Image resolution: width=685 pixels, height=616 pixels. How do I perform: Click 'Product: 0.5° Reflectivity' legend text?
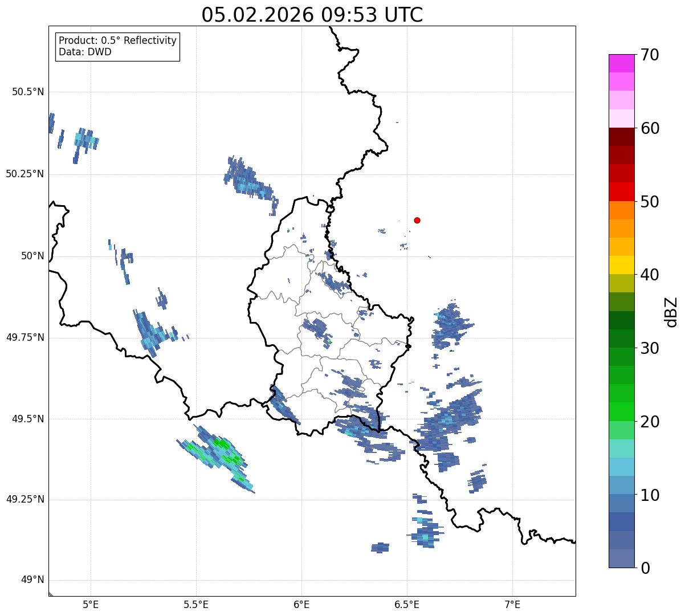(x=117, y=41)
